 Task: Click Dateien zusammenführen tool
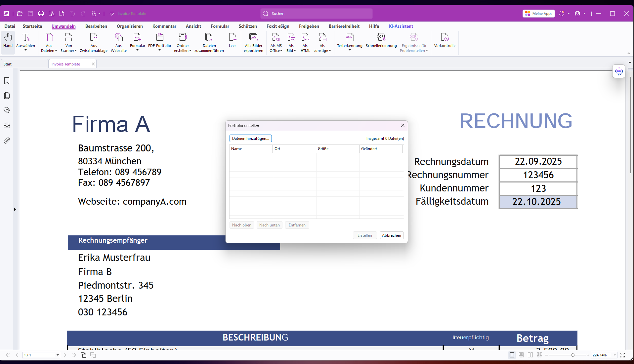coord(209,37)
